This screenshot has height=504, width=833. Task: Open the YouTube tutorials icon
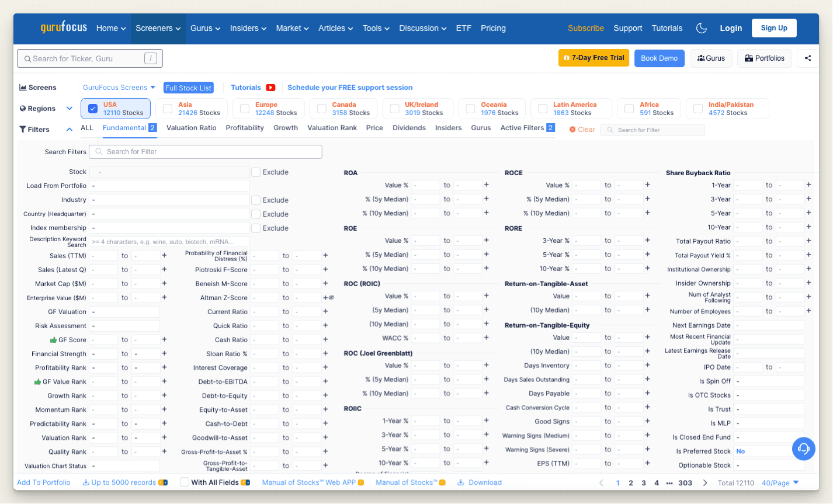270,88
